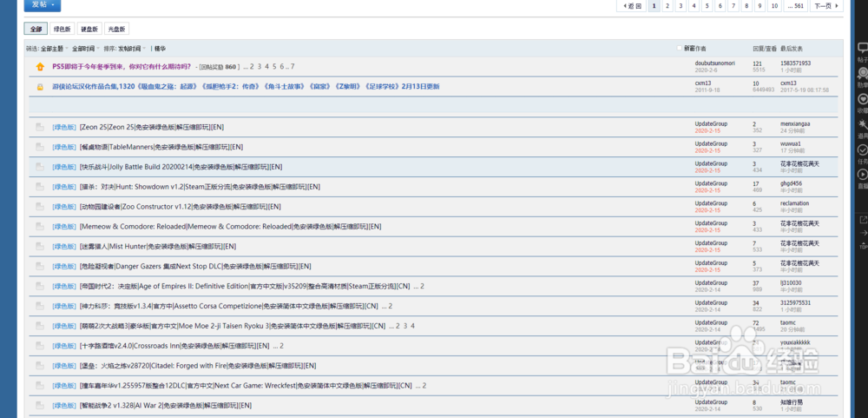868x418 pixels.
Task: Click the folder icon of the Citadel thread
Action: click(40, 366)
